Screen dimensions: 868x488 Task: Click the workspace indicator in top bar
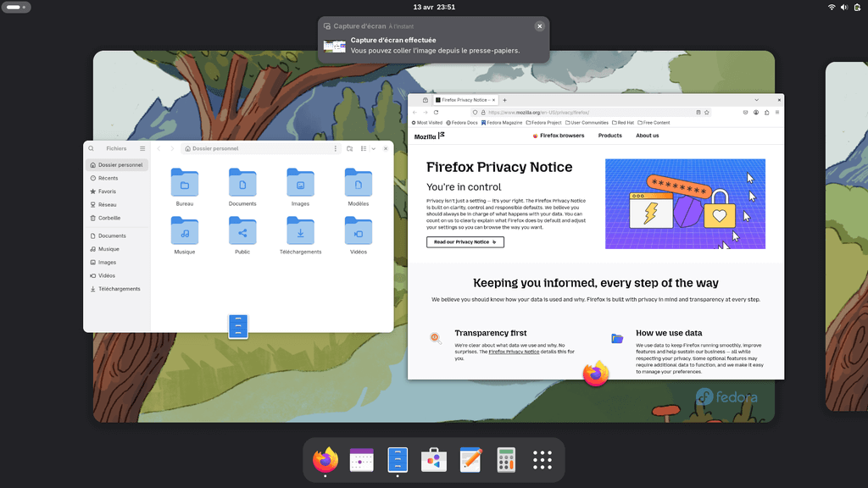(16, 7)
